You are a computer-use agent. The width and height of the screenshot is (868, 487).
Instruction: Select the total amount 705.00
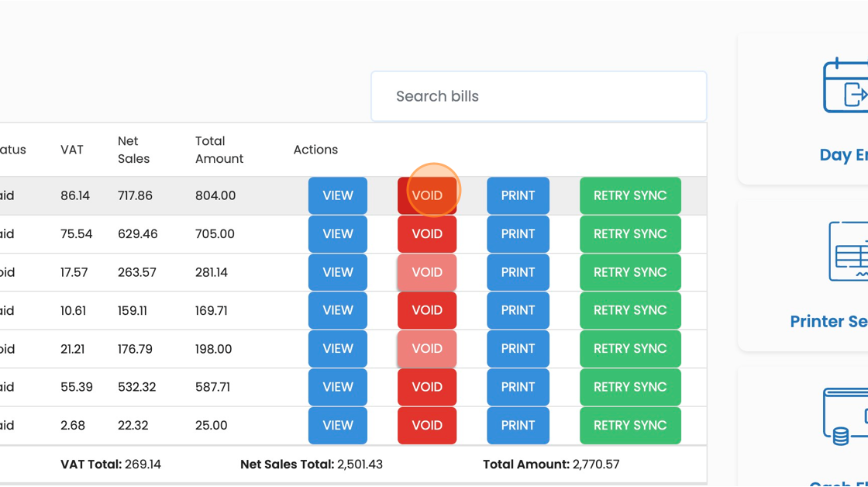pos(215,233)
